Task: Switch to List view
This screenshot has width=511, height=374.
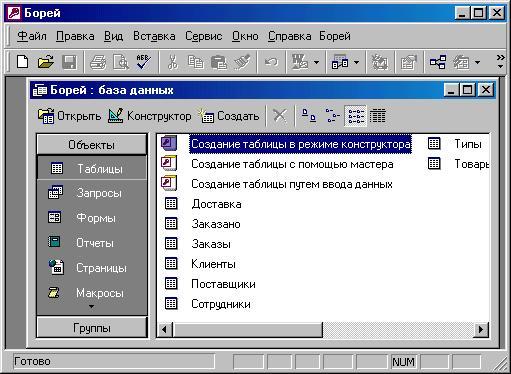Action: point(356,116)
